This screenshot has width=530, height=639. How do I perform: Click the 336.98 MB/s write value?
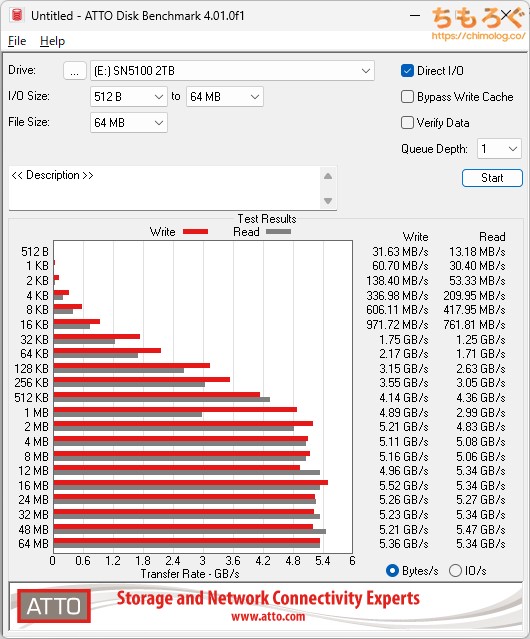point(397,295)
